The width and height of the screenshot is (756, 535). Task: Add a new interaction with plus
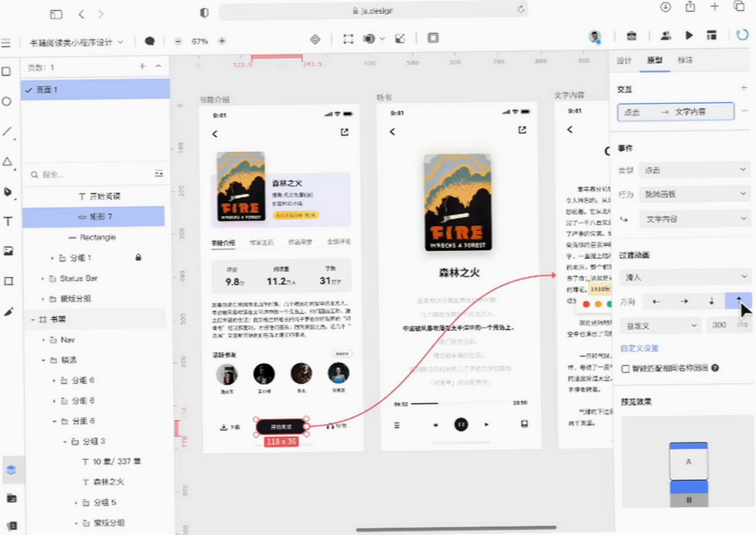coord(745,89)
